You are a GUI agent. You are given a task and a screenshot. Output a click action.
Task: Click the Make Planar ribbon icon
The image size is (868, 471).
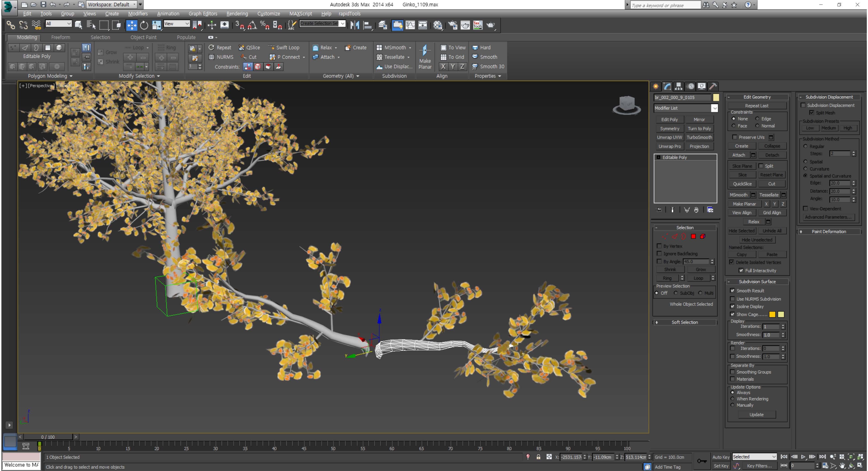coord(425,57)
